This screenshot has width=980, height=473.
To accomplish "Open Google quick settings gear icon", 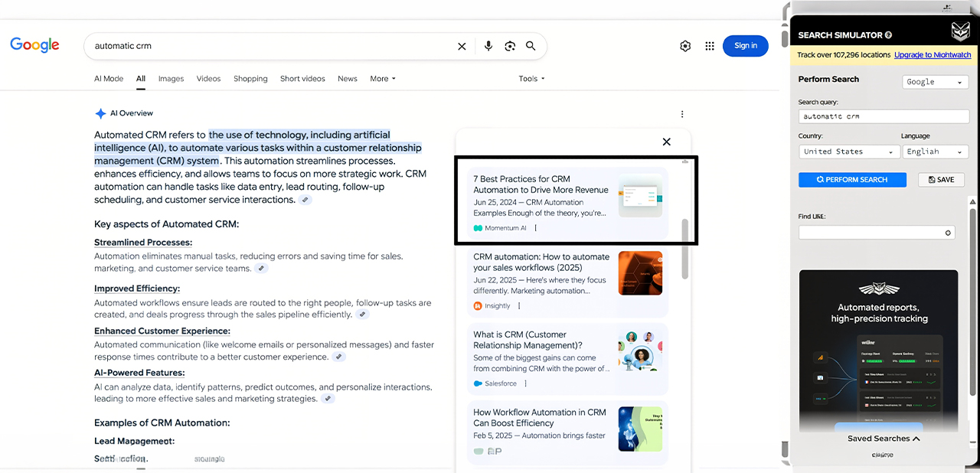I will [x=685, y=46].
